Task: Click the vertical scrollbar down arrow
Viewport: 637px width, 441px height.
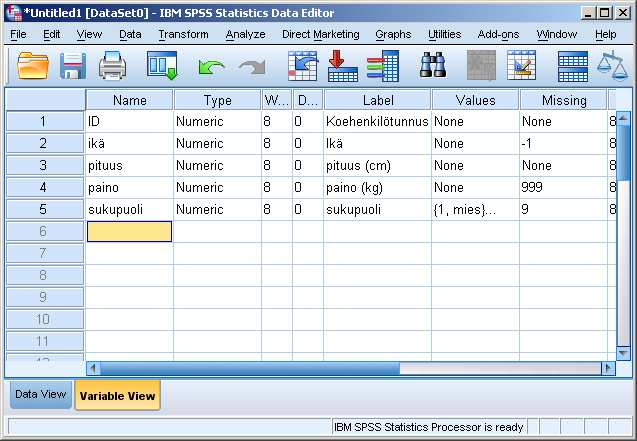Action: (x=623, y=353)
